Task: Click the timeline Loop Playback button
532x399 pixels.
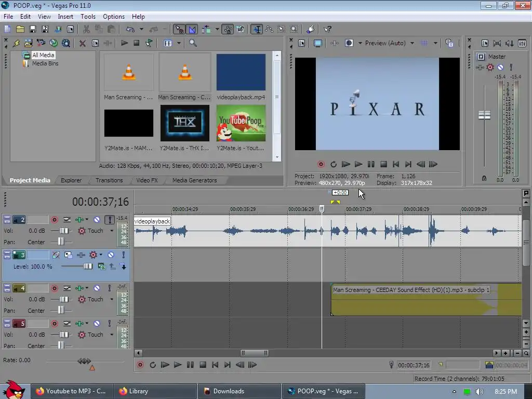Action: [152, 365]
